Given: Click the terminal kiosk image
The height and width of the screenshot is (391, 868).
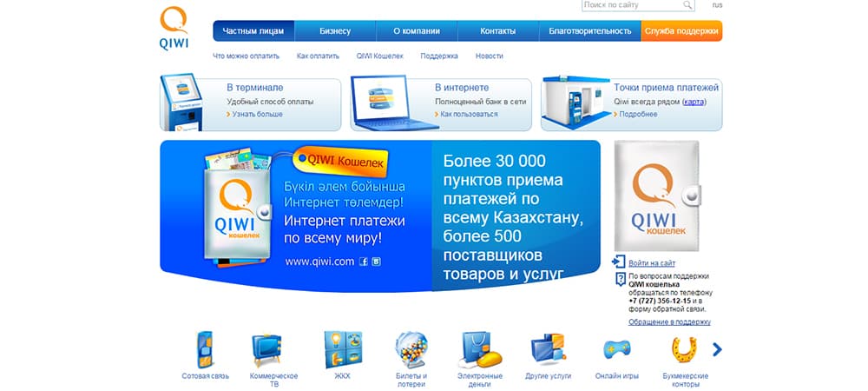Looking at the screenshot, I should (181, 103).
